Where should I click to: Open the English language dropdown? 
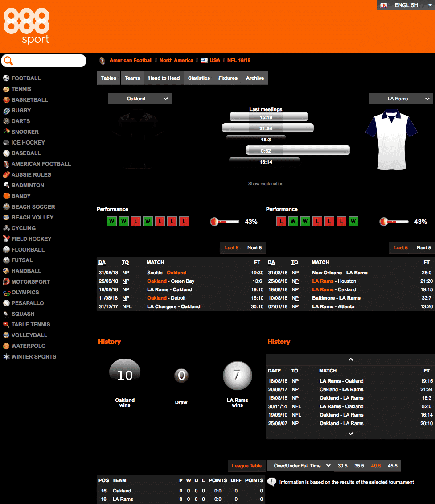(406, 5)
